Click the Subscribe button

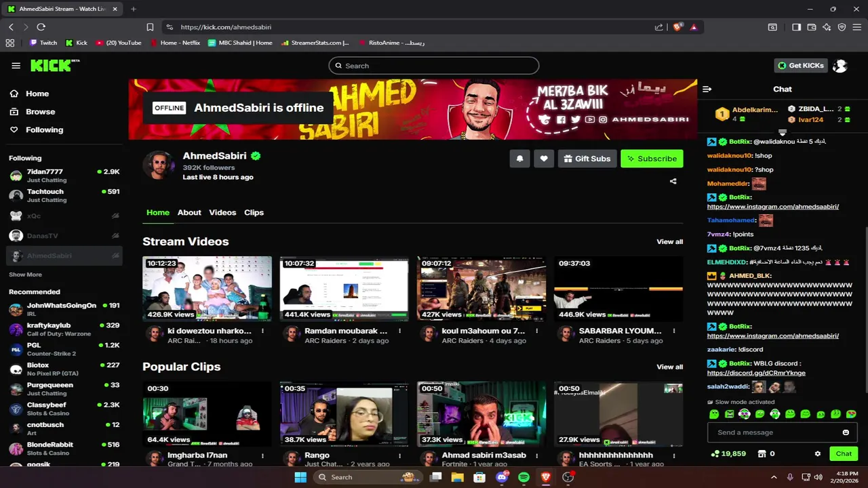tap(652, 159)
